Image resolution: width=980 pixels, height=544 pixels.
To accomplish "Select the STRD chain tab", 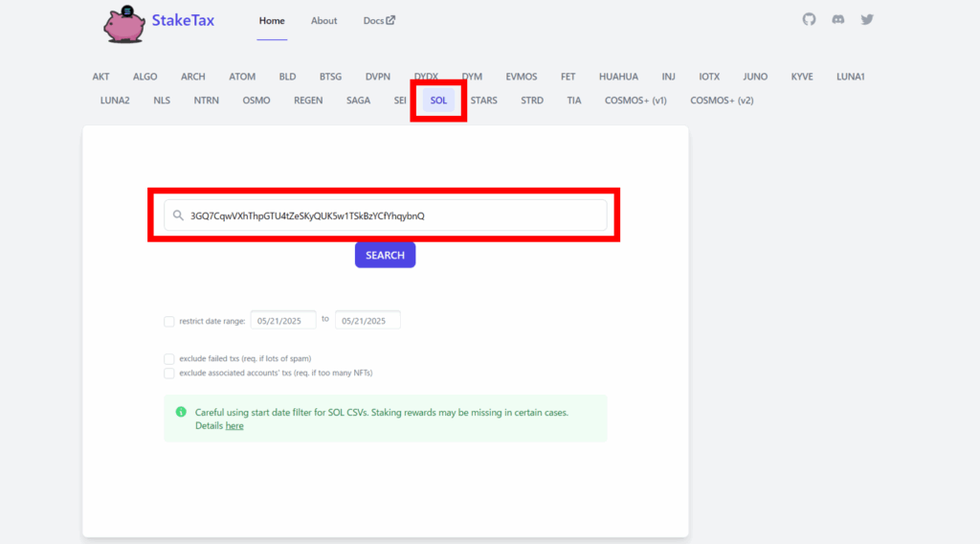I will [532, 100].
